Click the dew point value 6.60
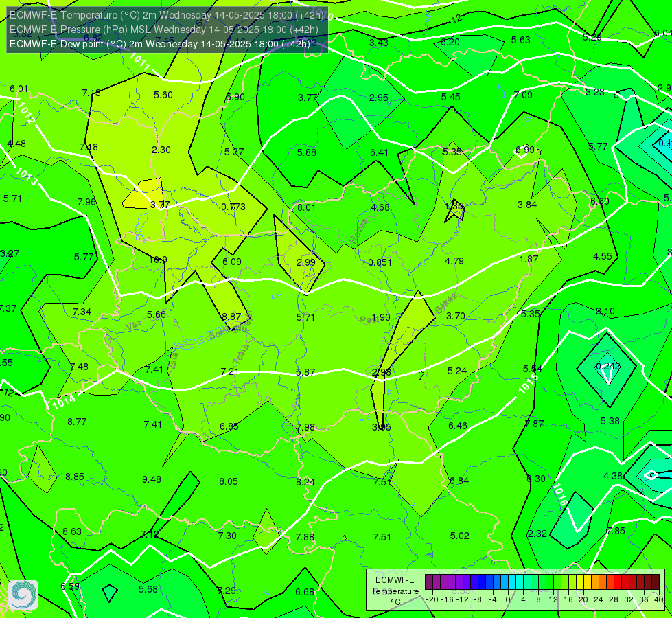The height and width of the screenshot is (618, 672). click(x=599, y=201)
